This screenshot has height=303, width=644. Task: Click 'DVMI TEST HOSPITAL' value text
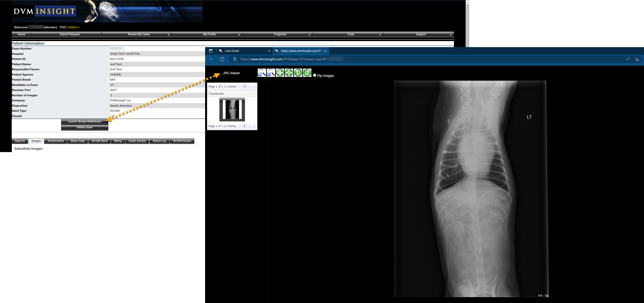tap(125, 54)
